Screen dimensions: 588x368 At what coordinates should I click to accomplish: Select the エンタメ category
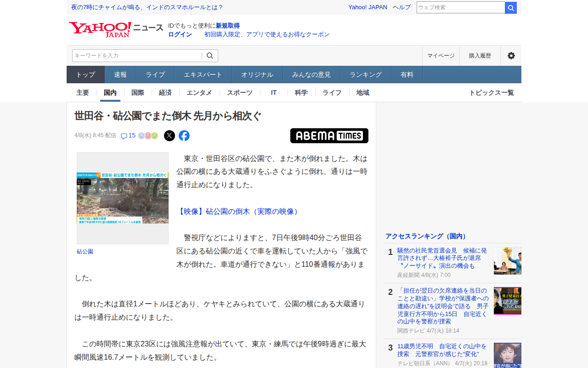pos(199,92)
